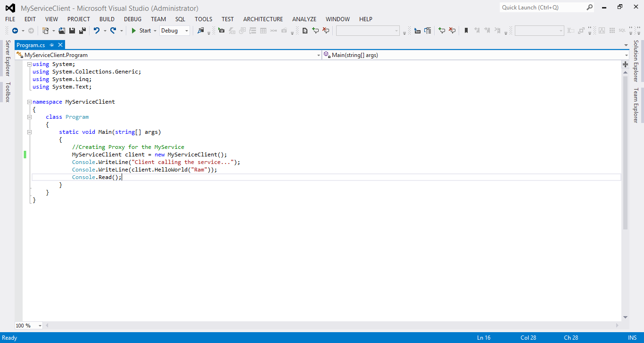This screenshot has width=644, height=343.
Task: Collapse the Main method block
Action: click(x=29, y=132)
